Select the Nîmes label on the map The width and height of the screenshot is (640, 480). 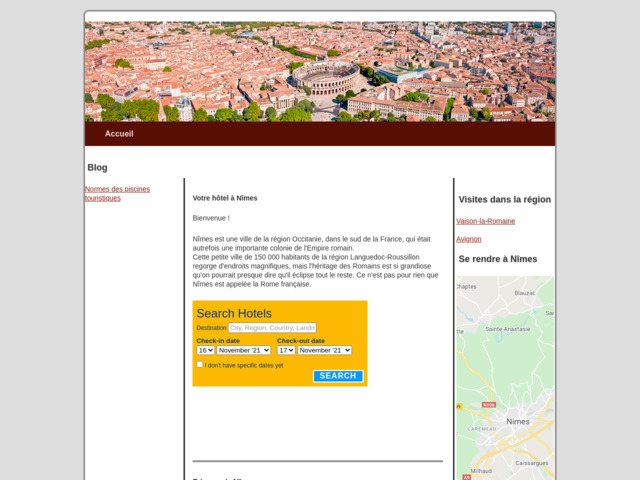518,422
